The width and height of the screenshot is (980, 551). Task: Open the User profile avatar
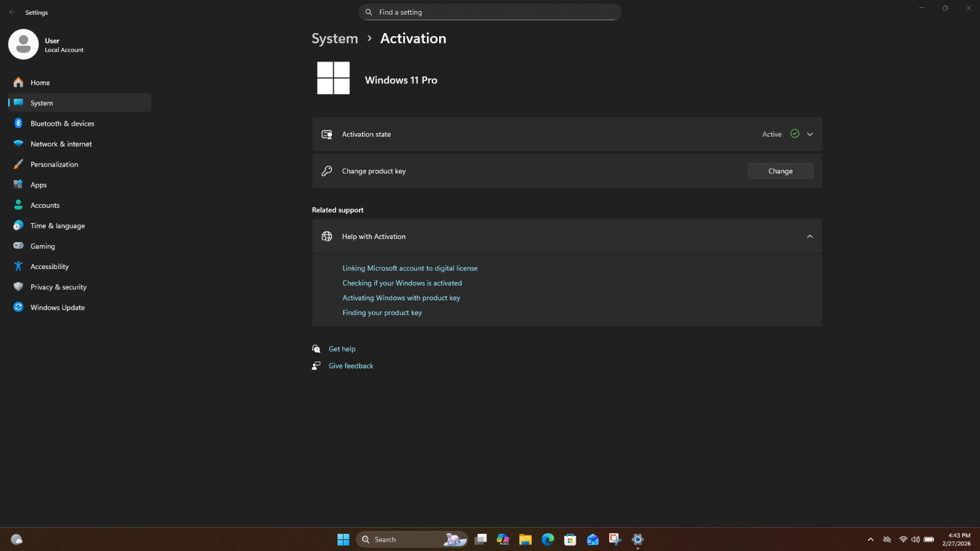[23, 44]
